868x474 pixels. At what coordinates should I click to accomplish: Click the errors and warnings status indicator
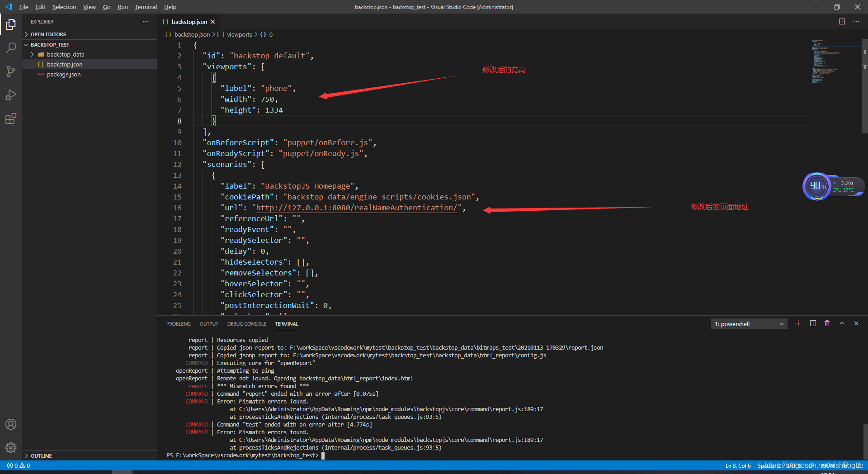19,465
